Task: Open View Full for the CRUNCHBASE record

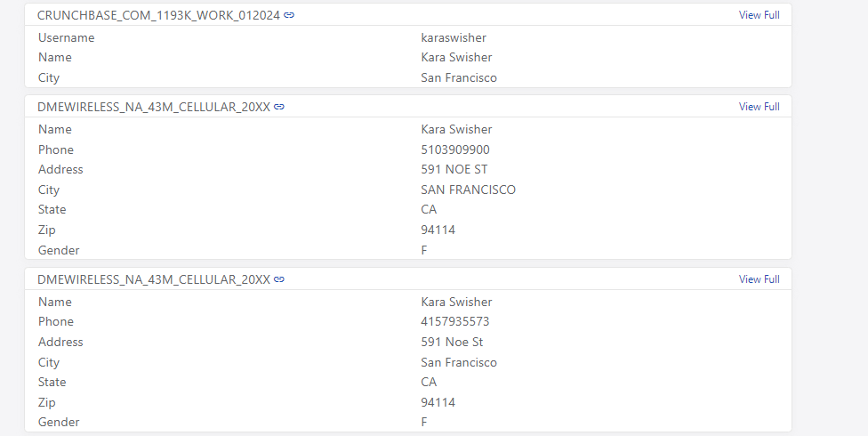Action: click(x=759, y=15)
